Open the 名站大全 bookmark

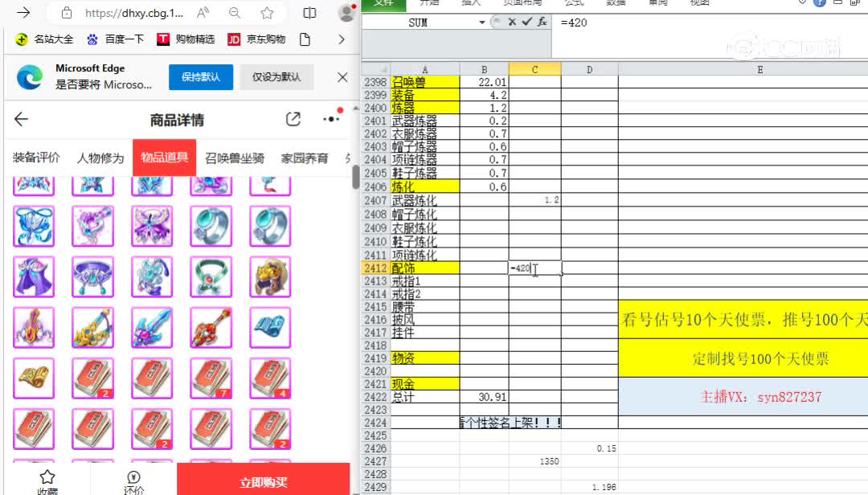coord(44,39)
